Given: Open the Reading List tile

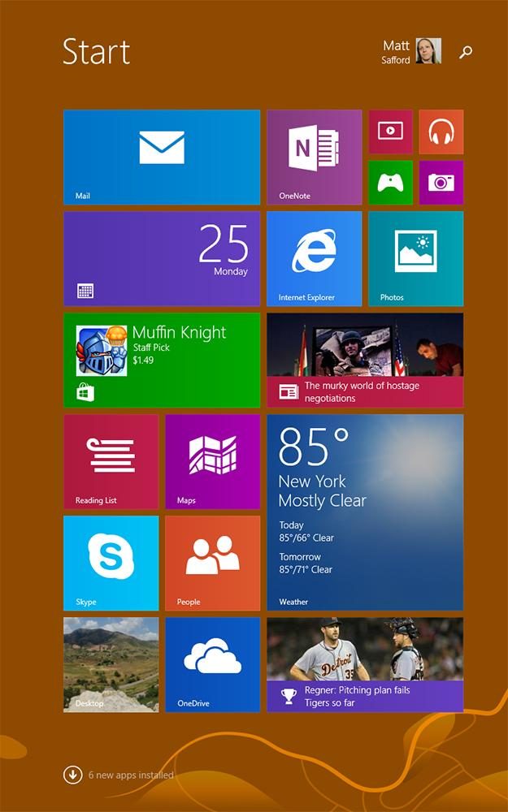Looking at the screenshot, I should coord(111,461).
